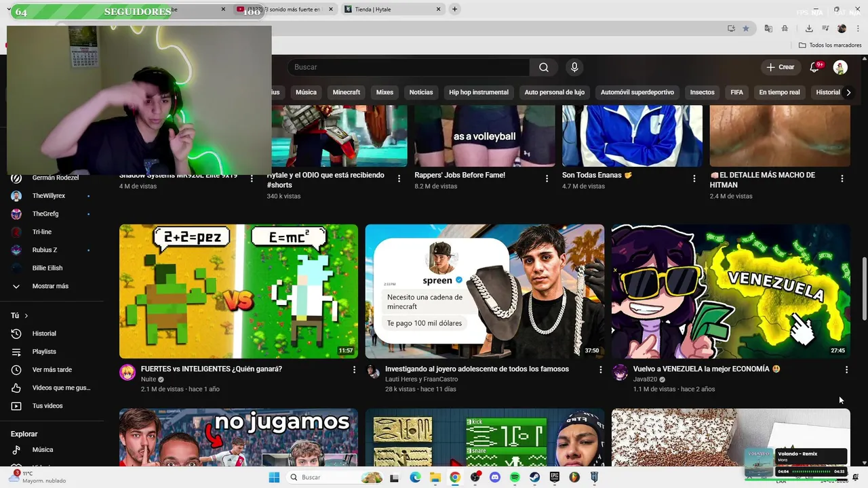The width and height of the screenshot is (868, 488).
Task: Select the Insectos filter chip
Action: pos(703,92)
